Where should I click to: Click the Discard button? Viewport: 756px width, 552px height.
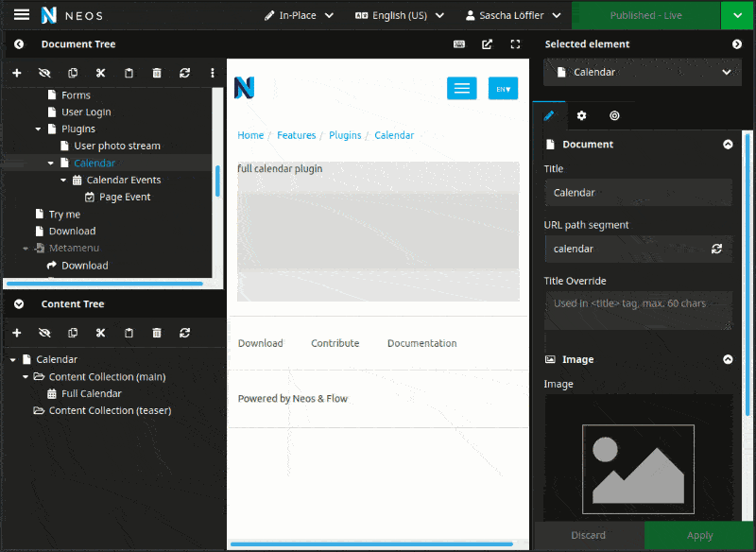click(588, 535)
